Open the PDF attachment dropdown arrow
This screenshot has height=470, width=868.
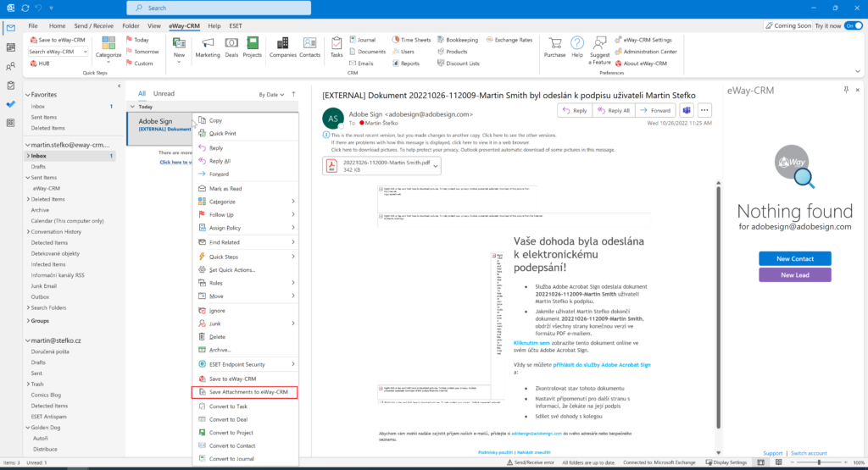[436, 166]
